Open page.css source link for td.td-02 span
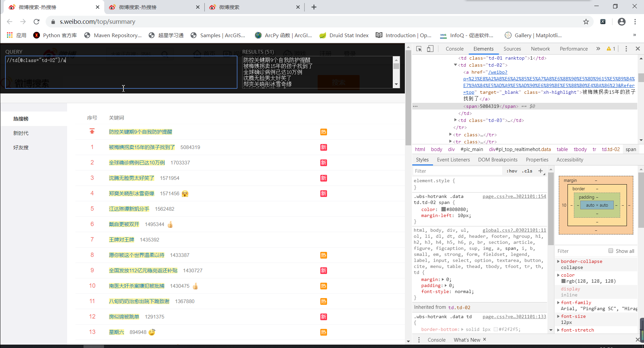The image size is (644, 348). pyautogui.click(x=514, y=196)
